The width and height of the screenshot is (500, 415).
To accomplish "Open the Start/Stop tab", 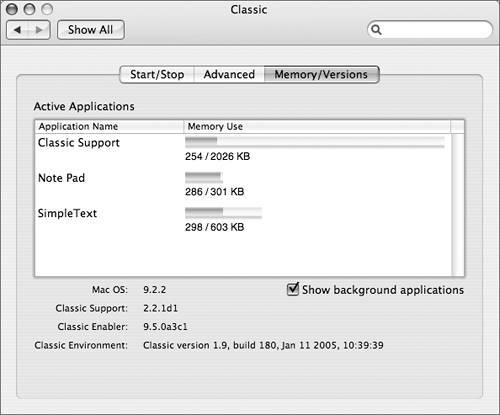I will click(157, 74).
